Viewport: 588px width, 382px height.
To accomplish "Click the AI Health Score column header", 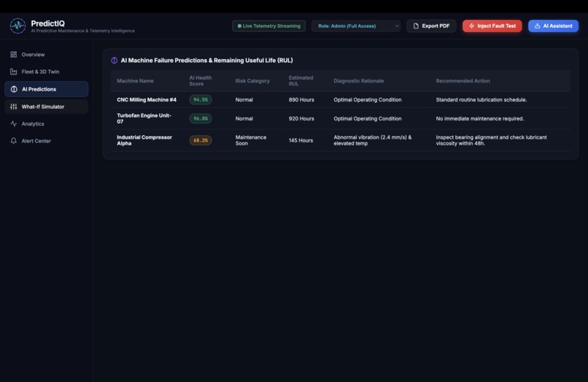I will (200, 81).
